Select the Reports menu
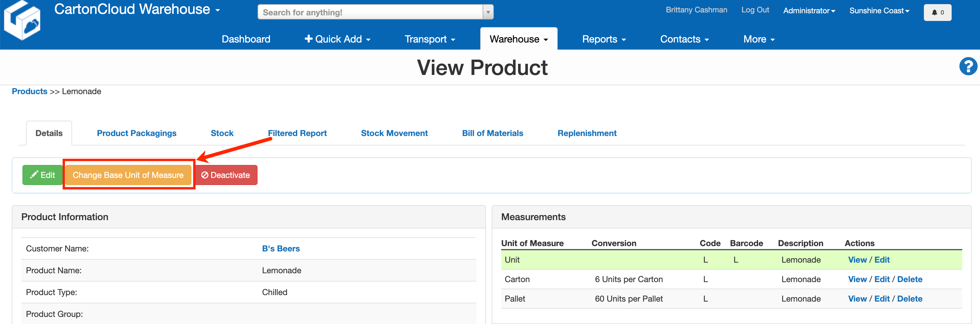This screenshot has width=980, height=324. [603, 38]
